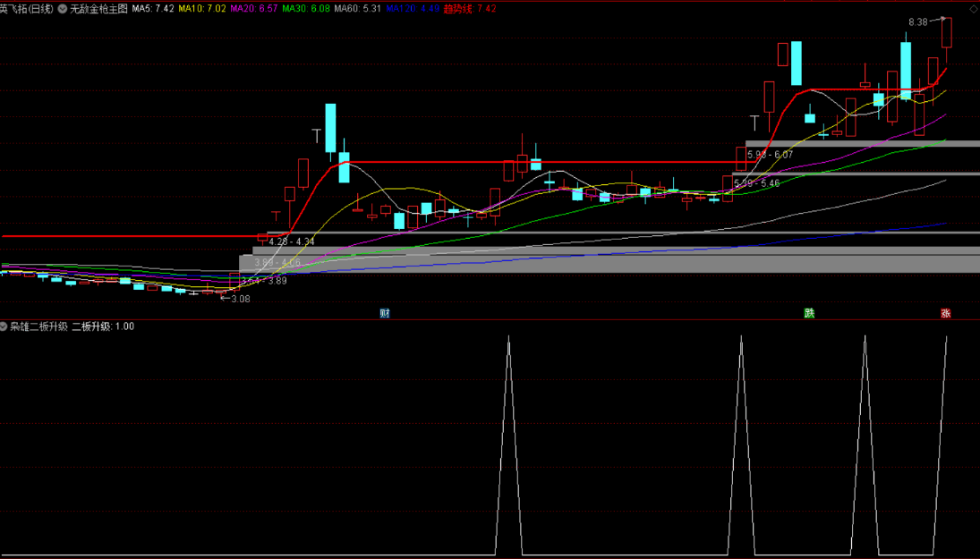The height and width of the screenshot is (559, 980).
Task: Click the red 趋势线: 7.42 value
Action: 470,9
